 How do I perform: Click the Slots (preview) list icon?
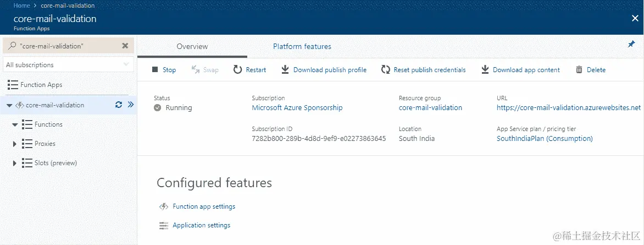(x=27, y=163)
